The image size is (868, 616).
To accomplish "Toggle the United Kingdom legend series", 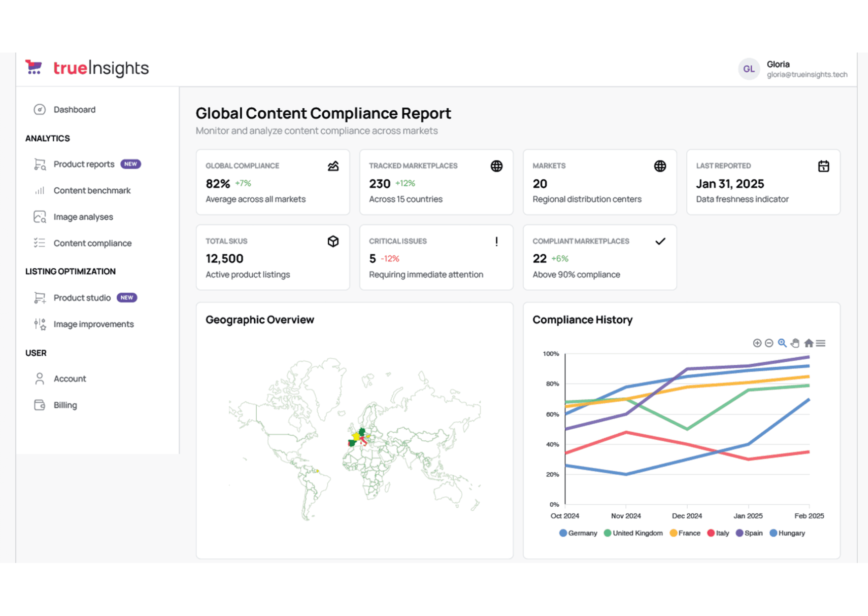I will click(x=633, y=533).
